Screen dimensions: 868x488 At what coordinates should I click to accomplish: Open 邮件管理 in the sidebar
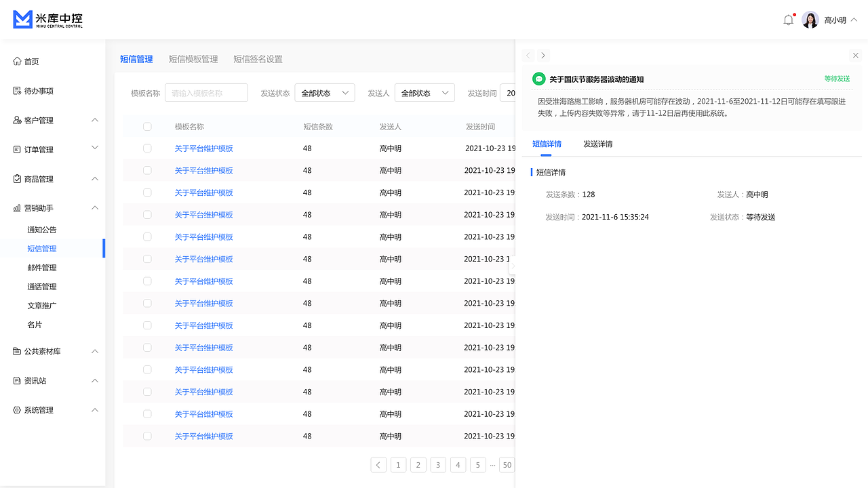click(42, 268)
